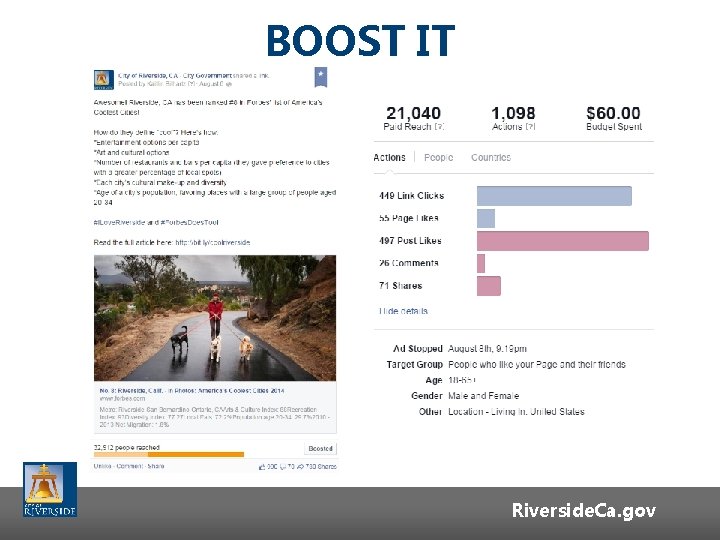The height and width of the screenshot is (540, 720).
Task: Click the $60.00 Budget Spent value
Action: [613, 113]
